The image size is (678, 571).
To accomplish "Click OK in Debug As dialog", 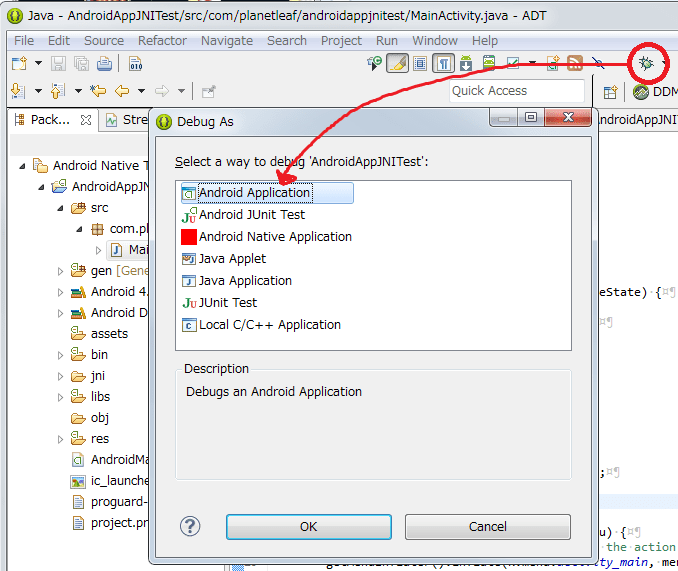I will coord(309,526).
